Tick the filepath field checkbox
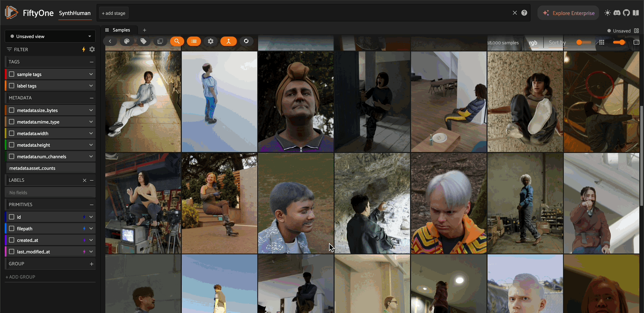Screen dimensions: 644x313 [12, 229]
